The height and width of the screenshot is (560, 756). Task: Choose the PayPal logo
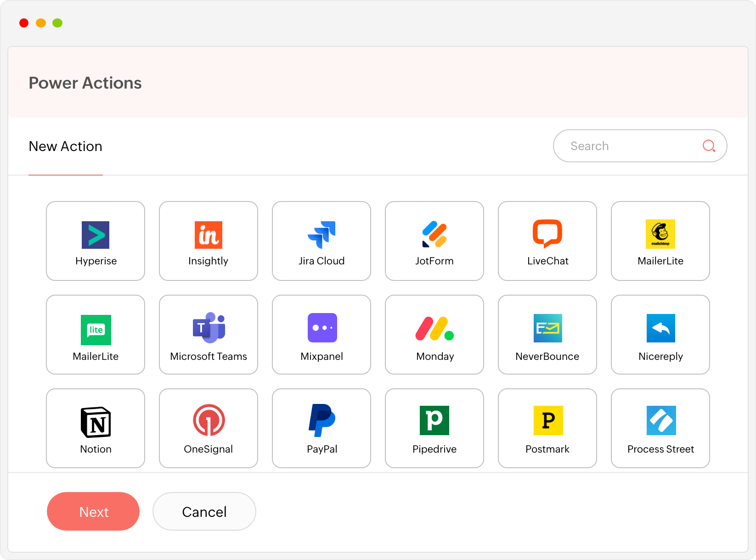coord(322,420)
